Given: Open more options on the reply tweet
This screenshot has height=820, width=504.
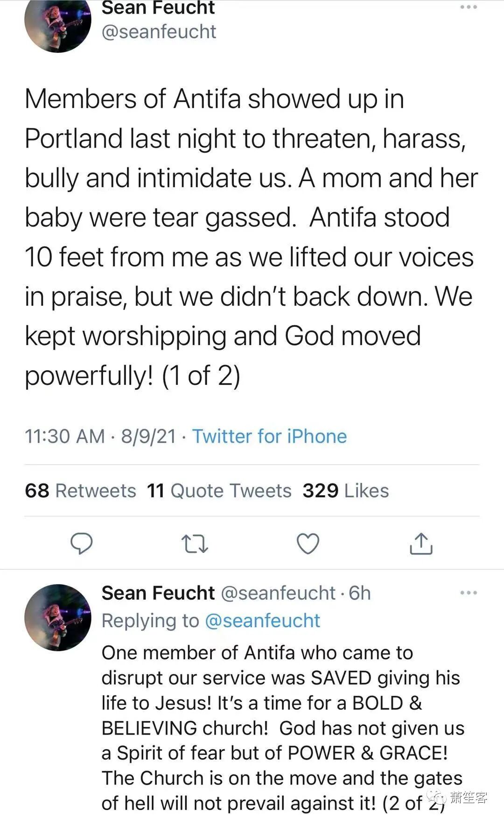Looking at the screenshot, I should coord(468,593).
